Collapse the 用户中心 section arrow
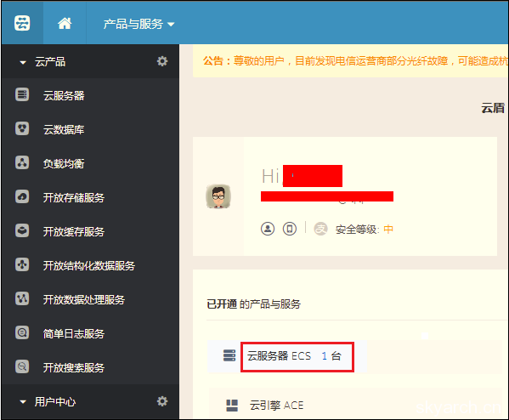The height and width of the screenshot is (420, 509). 23,402
